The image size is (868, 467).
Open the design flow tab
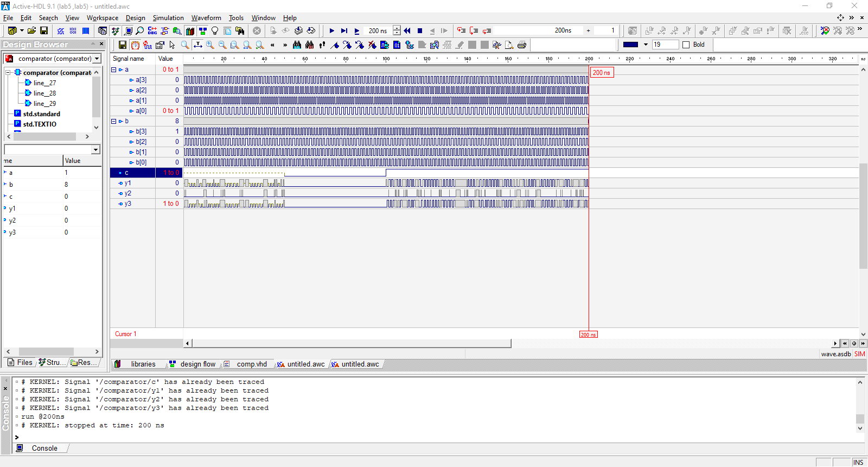[x=197, y=364]
